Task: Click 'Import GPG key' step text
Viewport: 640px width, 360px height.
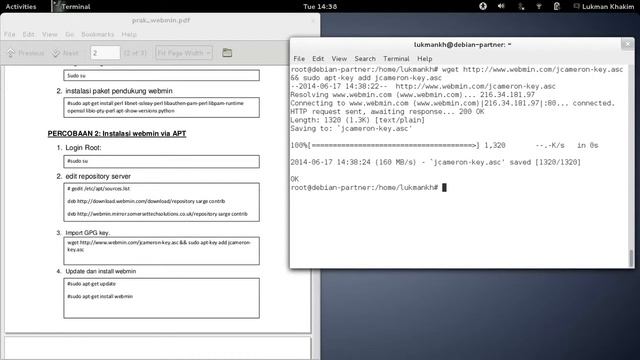Action: click(x=88, y=233)
